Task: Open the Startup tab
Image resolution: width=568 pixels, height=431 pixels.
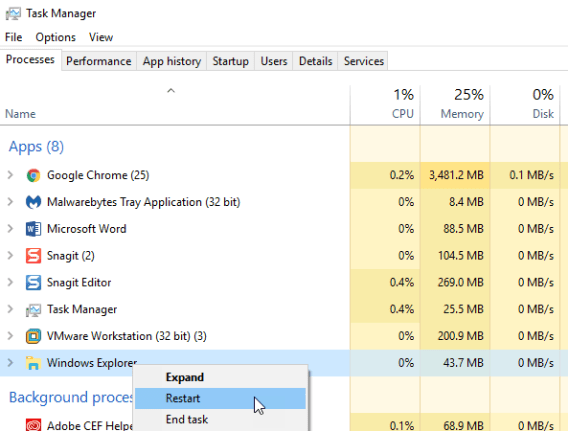Action: (230, 61)
